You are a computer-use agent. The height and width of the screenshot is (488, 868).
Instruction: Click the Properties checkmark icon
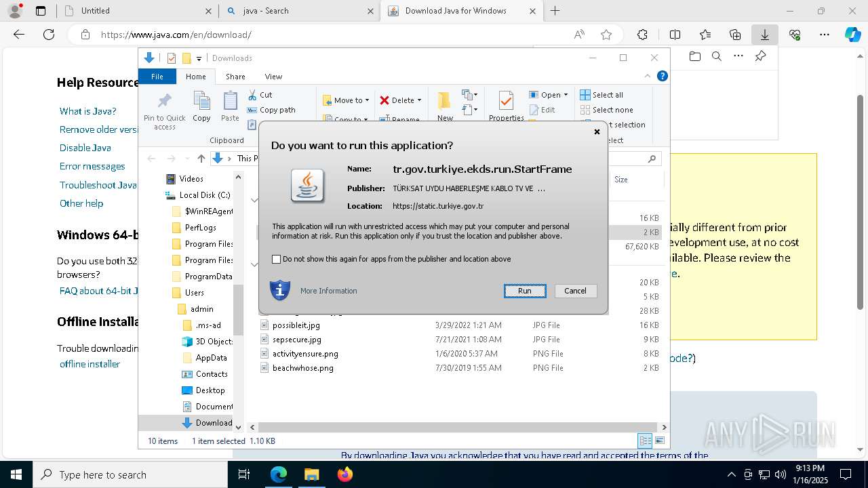506,101
